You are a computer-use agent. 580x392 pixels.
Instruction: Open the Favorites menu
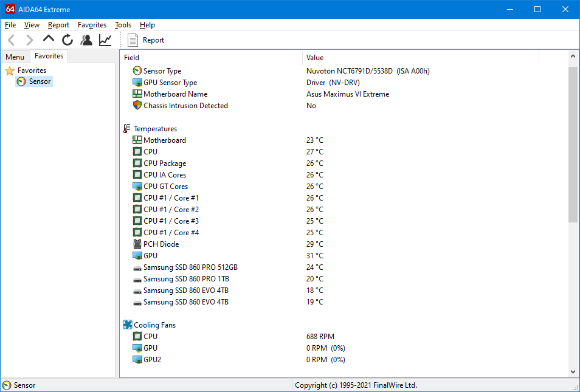(92, 25)
